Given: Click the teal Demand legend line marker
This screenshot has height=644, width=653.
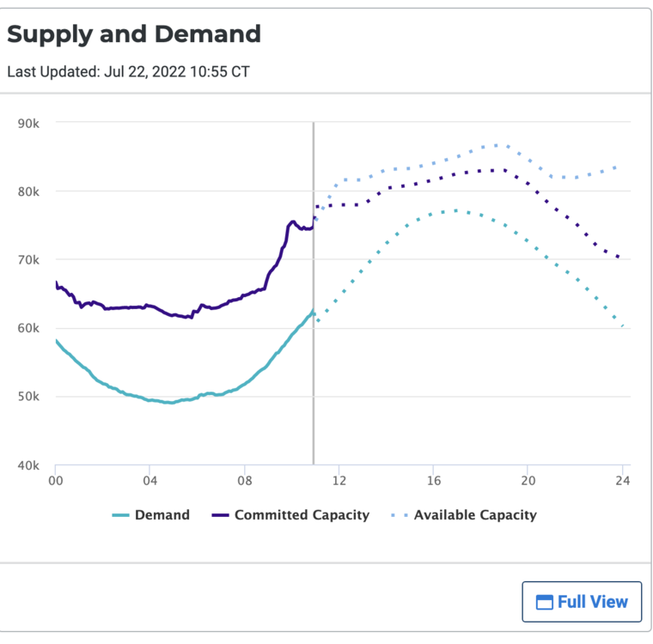Looking at the screenshot, I should click(x=120, y=516).
